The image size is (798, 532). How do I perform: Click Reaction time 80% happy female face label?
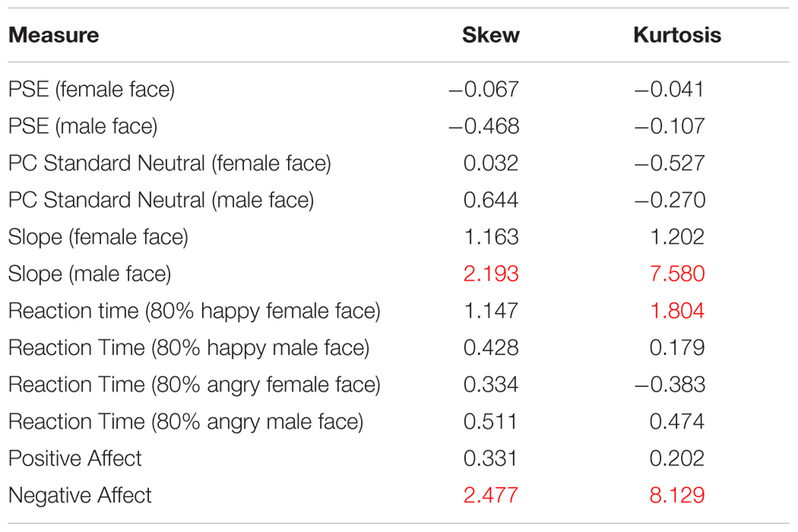point(195,311)
